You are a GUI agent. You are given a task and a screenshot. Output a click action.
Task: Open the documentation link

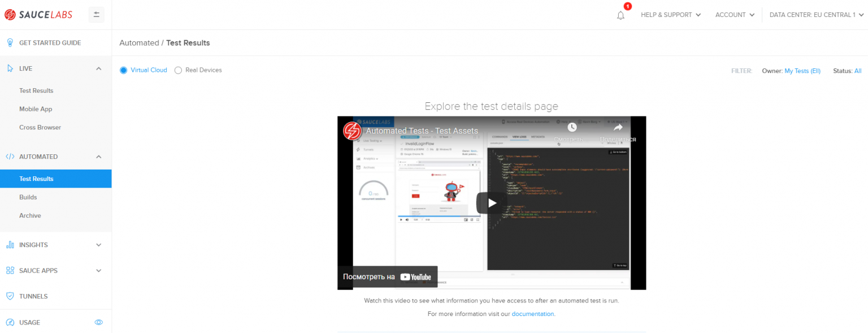click(532, 314)
